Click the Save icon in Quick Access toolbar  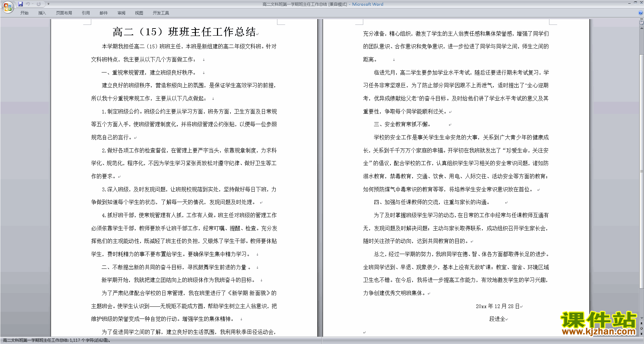(20, 4)
